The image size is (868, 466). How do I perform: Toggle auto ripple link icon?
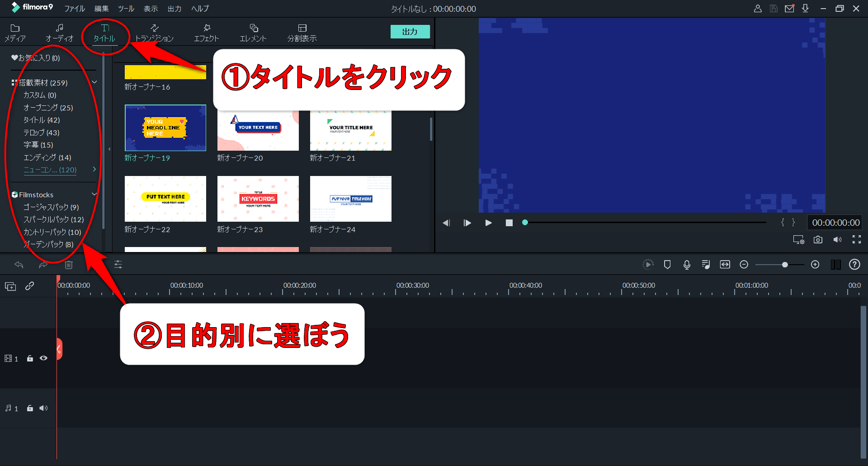point(29,286)
